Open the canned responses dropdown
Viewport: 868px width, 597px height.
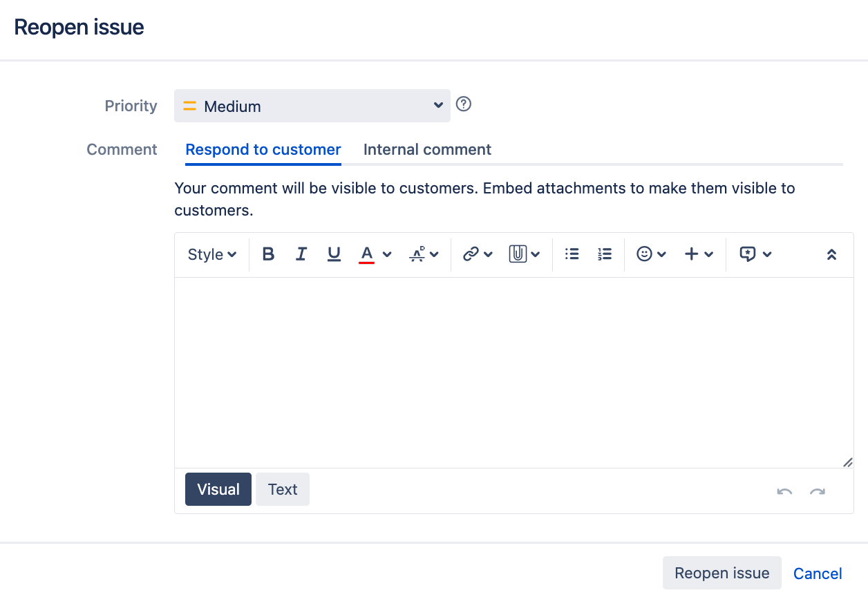(755, 254)
